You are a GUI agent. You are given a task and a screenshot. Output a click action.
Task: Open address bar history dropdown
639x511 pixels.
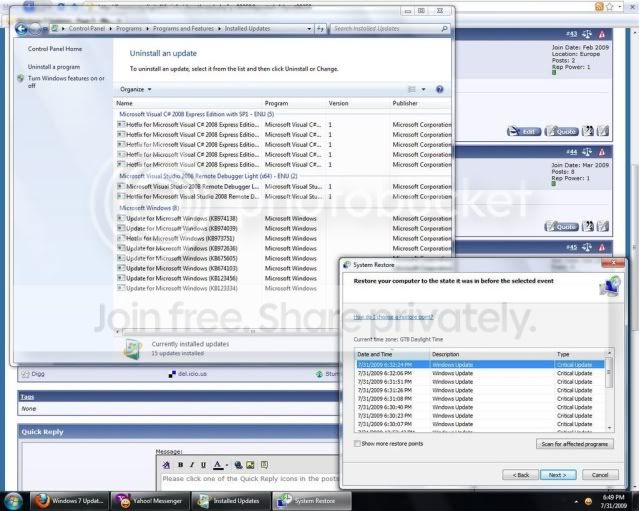(309, 29)
